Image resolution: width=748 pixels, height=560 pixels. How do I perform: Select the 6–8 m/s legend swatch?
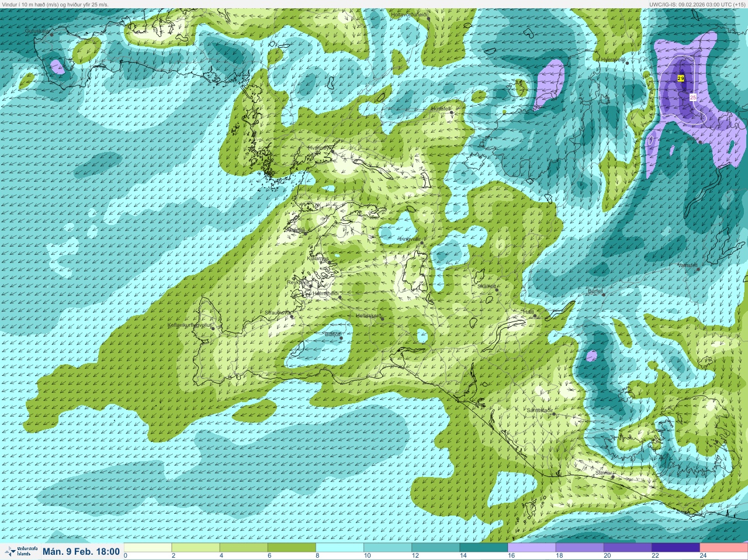[x=292, y=548]
